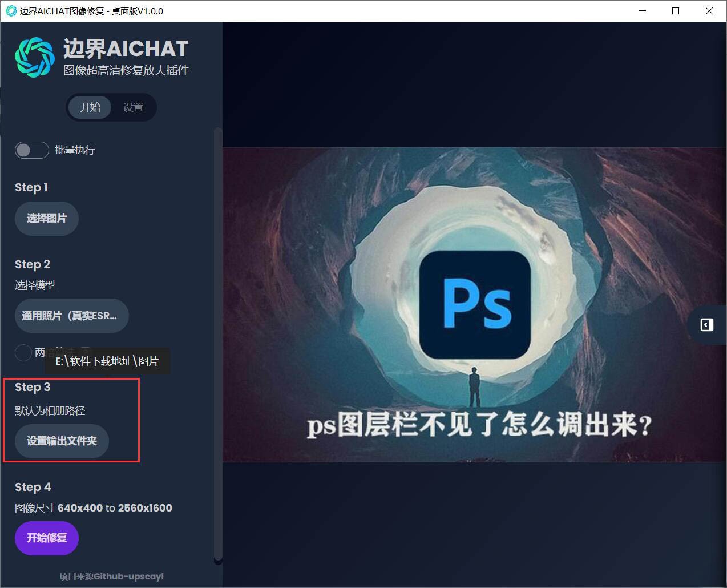Click the title bar app icon
The height and width of the screenshot is (588, 727).
[x=11, y=11]
